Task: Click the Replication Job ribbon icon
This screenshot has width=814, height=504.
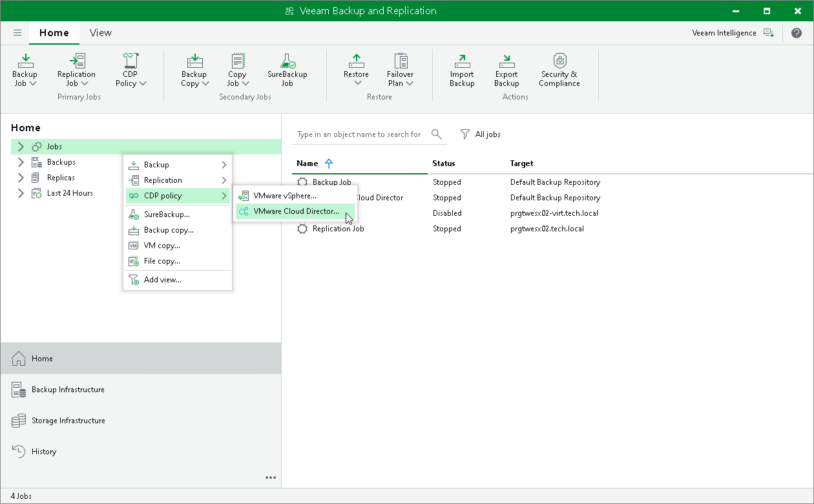Action: [x=77, y=61]
